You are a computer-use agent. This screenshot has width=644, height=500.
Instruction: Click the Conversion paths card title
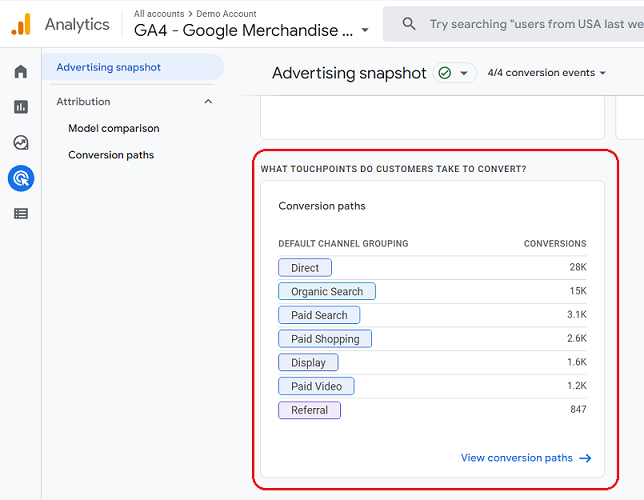click(x=322, y=206)
